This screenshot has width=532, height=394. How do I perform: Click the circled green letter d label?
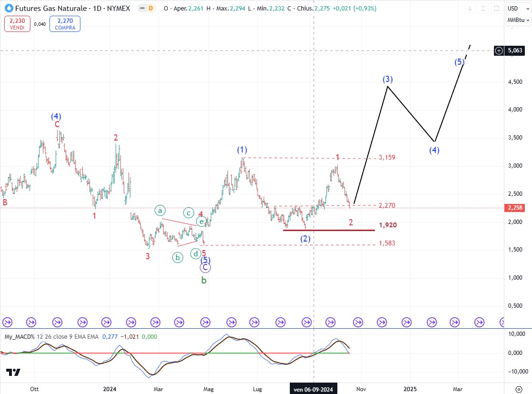pos(196,254)
